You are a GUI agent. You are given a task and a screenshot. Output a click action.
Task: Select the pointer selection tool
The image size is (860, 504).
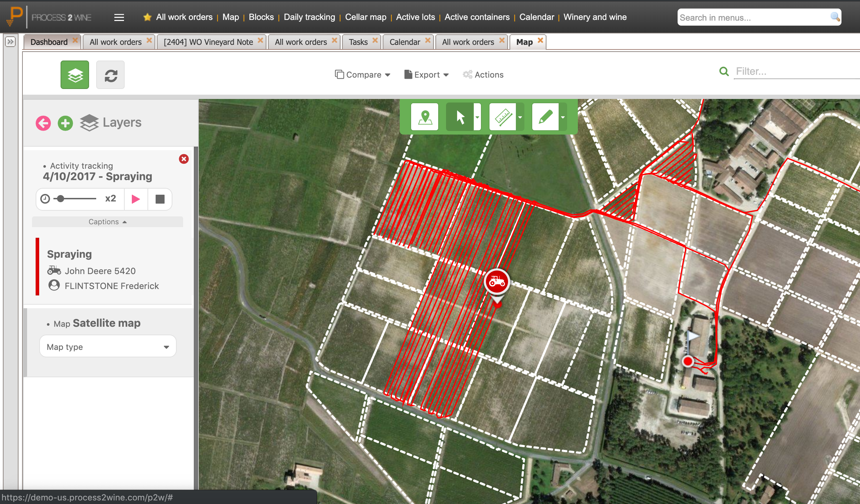[460, 117]
